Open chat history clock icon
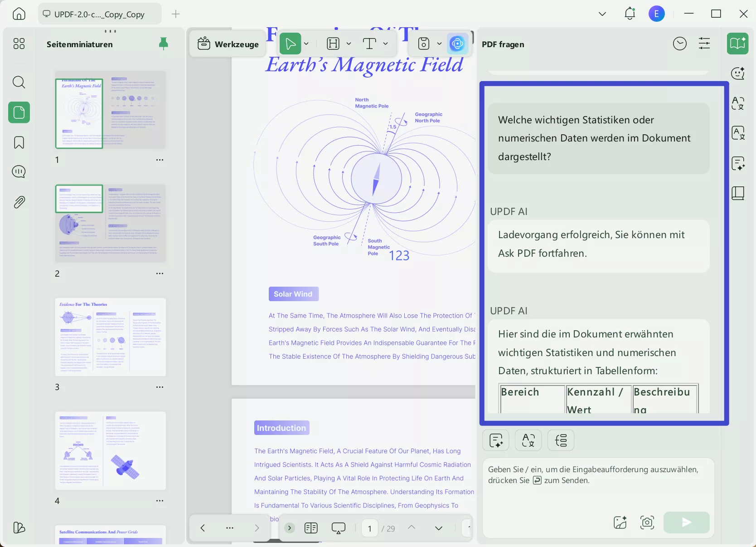Viewport: 756px width, 547px height. (x=680, y=44)
